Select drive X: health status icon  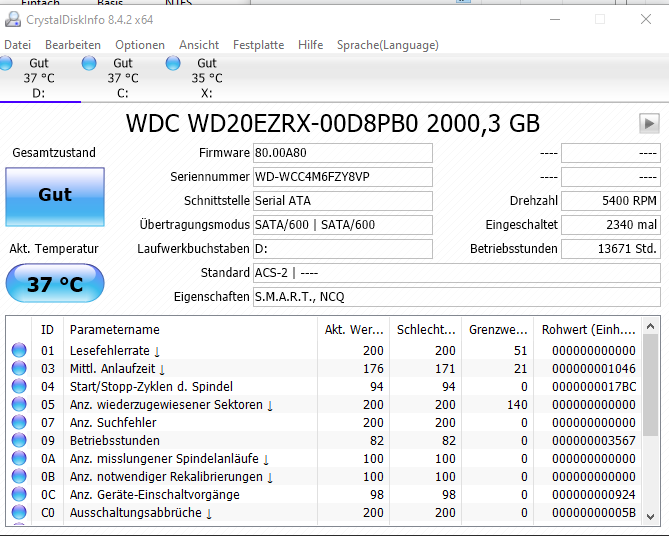(x=173, y=63)
